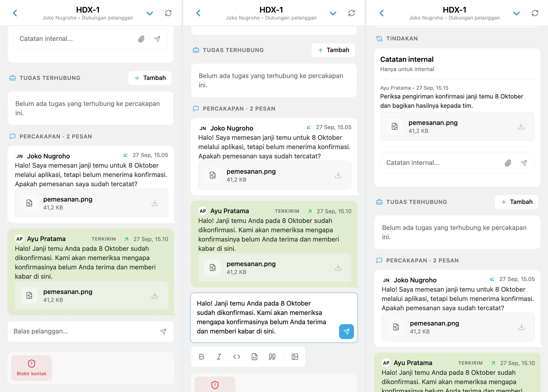Viewport: 548px width, 392px height.
Task: Attach file to left panel's internal note
Action: click(x=141, y=39)
